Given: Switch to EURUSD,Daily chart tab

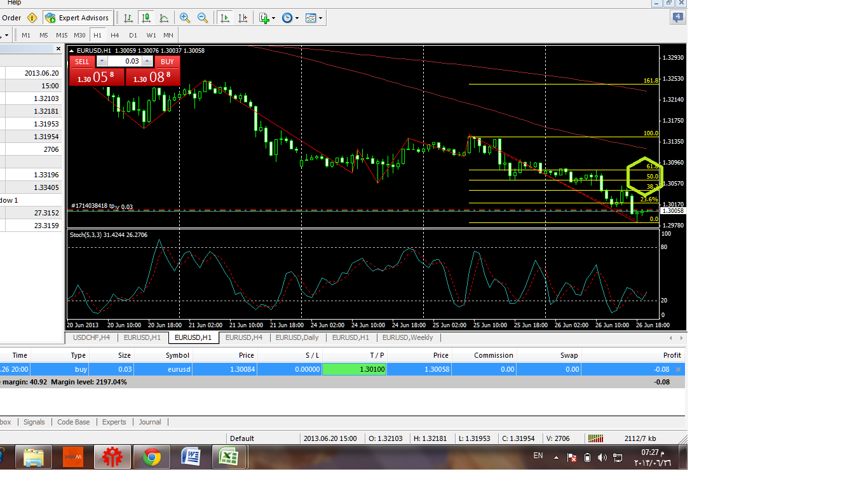Looking at the screenshot, I should point(297,337).
